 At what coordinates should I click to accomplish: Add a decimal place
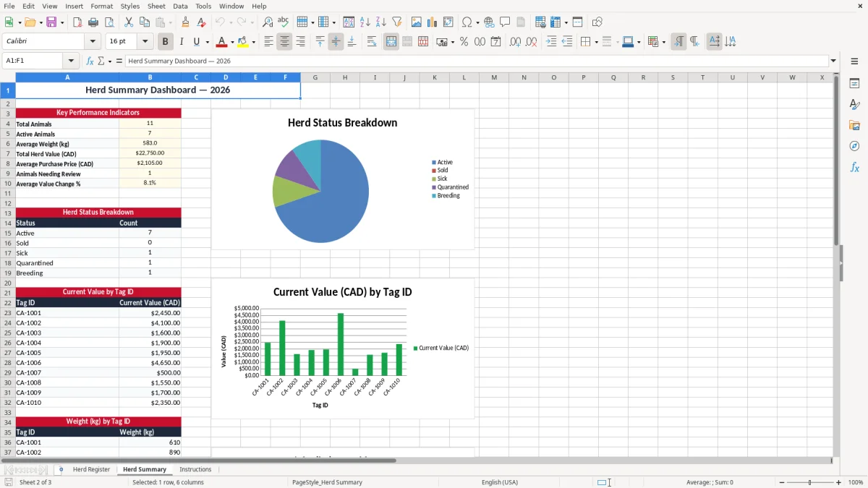click(515, 42)
